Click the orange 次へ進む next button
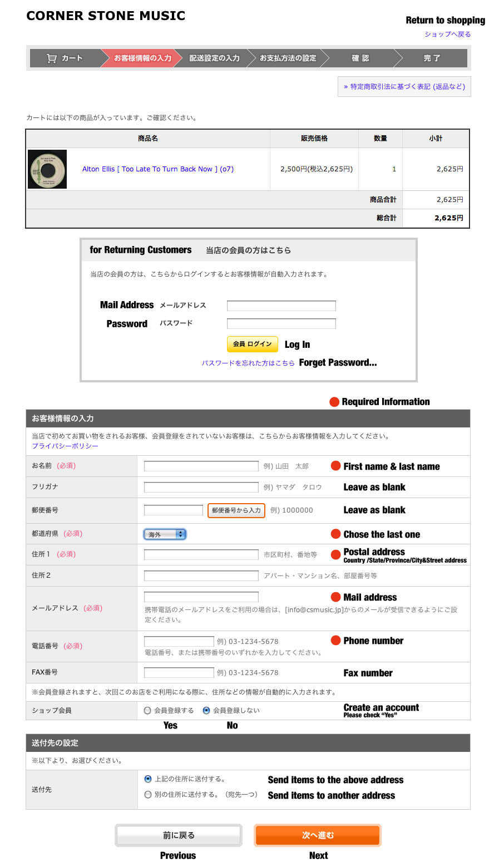Viewport: 504px width, 866px height. point(318,835)
